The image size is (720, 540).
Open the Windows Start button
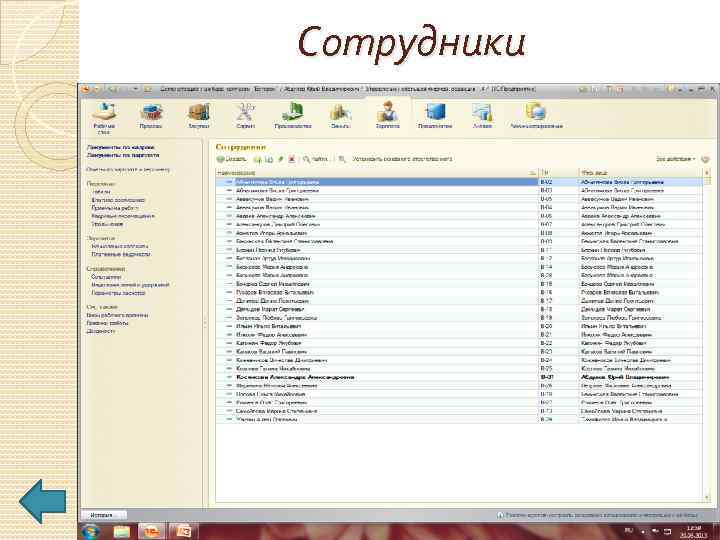(91, 532)
